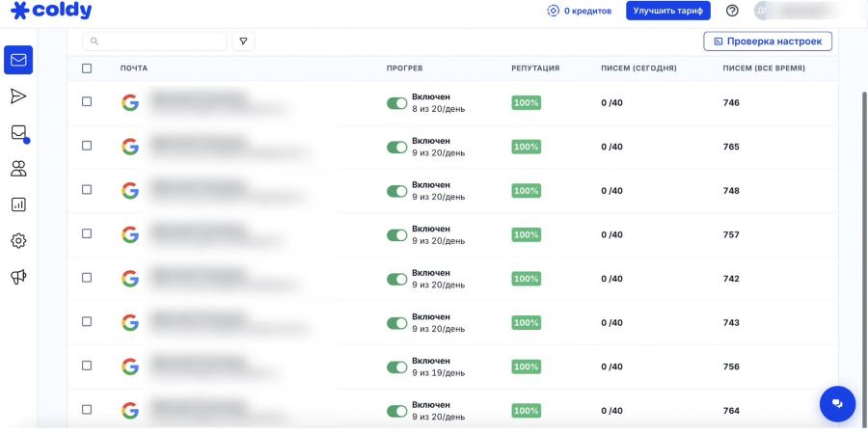Screen dimensions: 868x434
Task: Disable warm-up toggle in row with 743
Action: (397, 323)
